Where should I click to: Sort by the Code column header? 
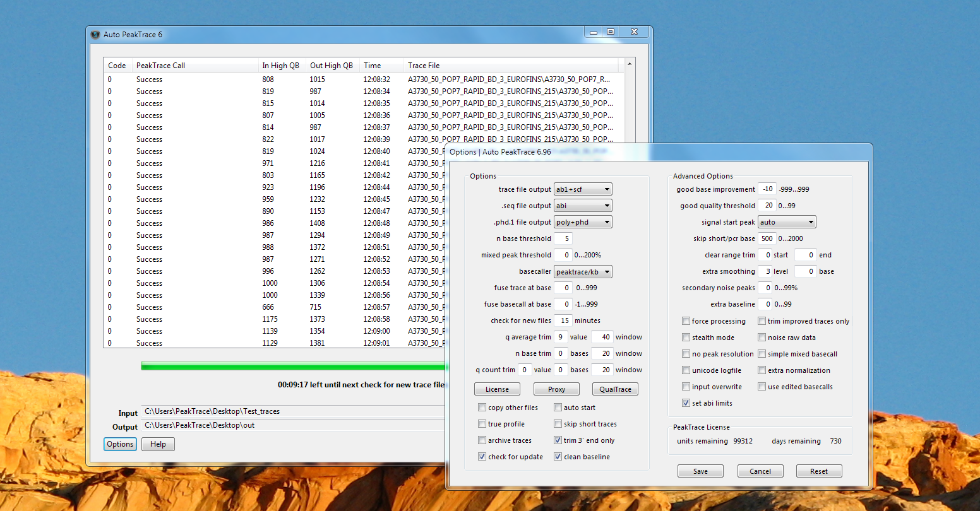[118, 66]
